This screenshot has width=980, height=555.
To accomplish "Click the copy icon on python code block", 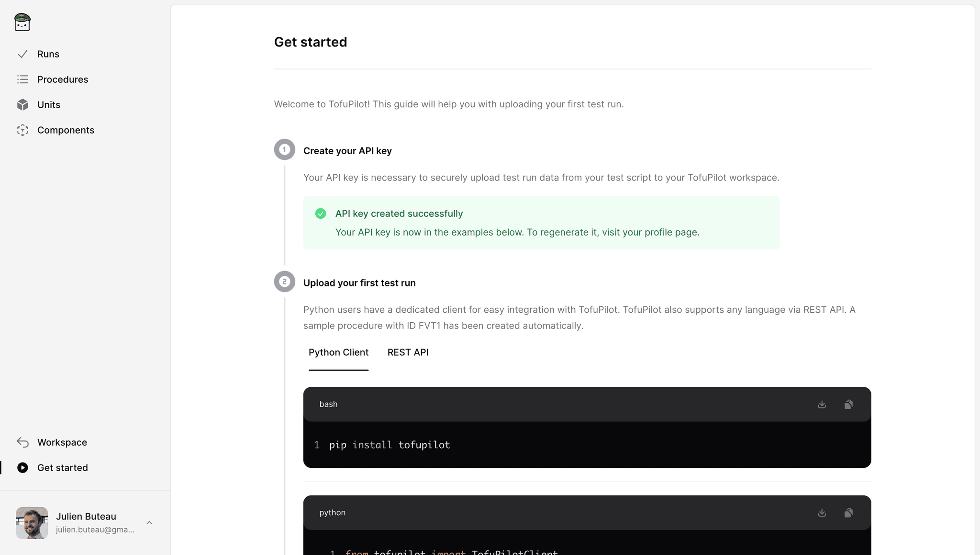I will [x=849, y=512].
